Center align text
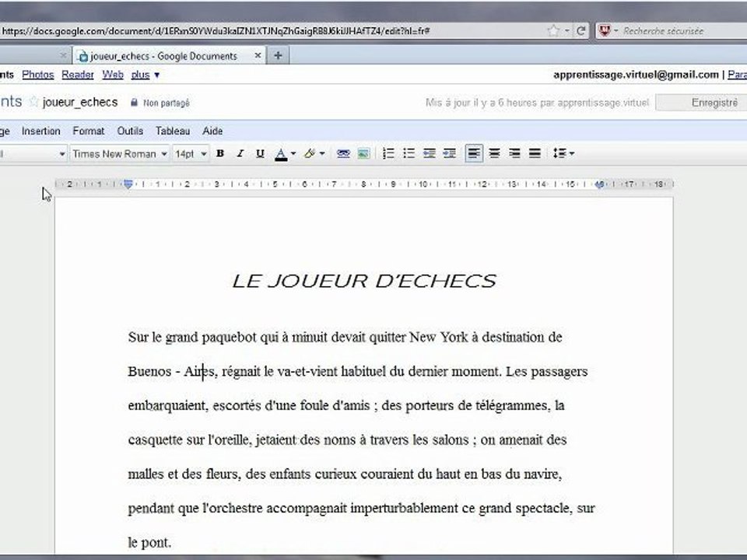747x560 pixels. (495, 154)
